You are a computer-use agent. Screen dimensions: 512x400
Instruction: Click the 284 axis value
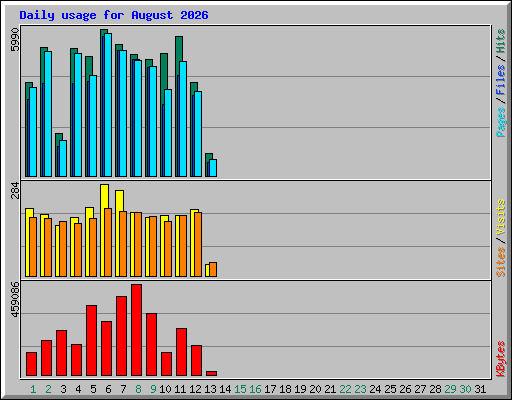tap(15, 191)
